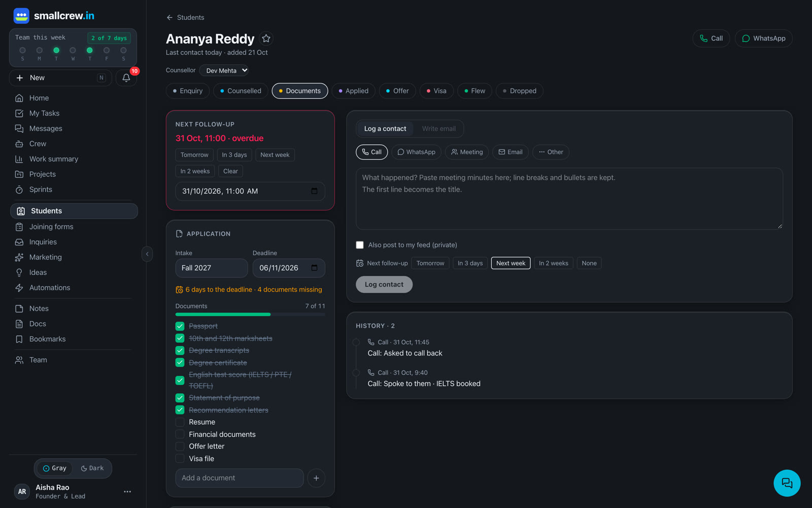Click the Log contact button
The width and height of the screenshot is (812, 508).
click(x=384, y=284)
